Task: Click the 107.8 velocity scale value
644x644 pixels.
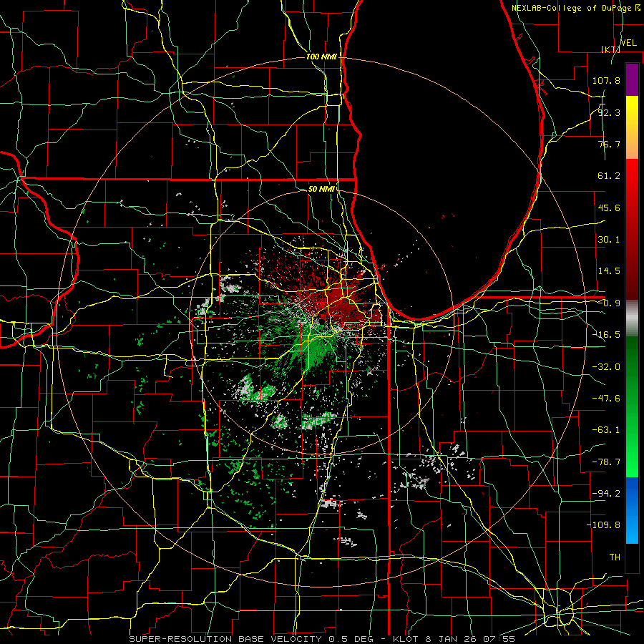Action: pyautogui.click(x=606, y=80)
